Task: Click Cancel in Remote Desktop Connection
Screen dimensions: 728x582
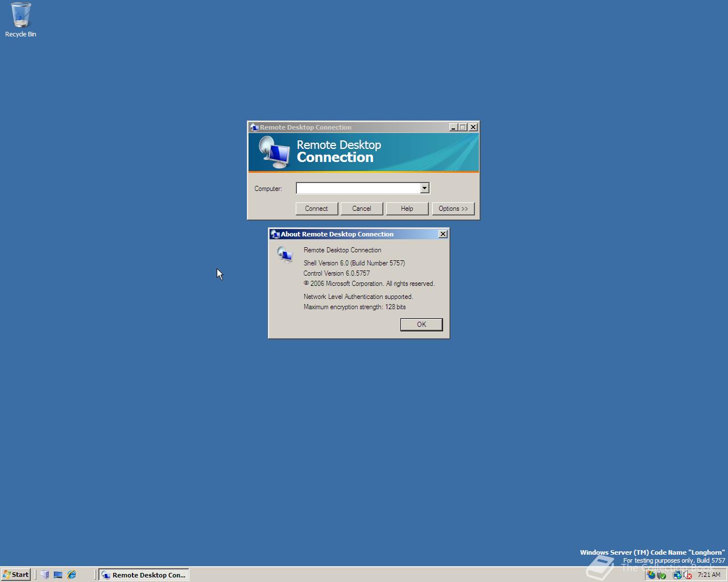Action: click(x=362, y=209)
